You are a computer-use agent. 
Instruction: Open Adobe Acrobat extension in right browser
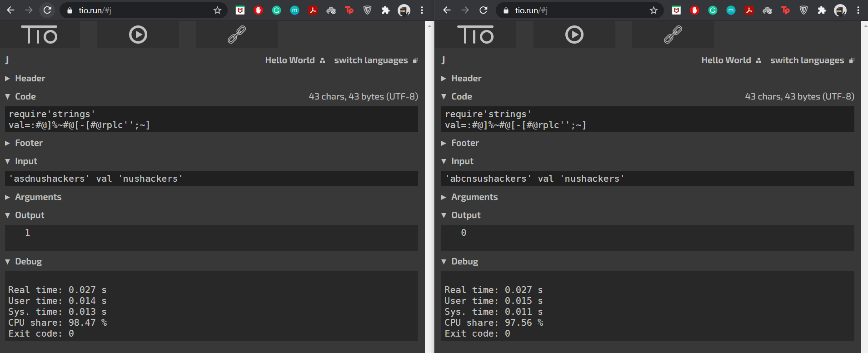click(x=749, y=10)
